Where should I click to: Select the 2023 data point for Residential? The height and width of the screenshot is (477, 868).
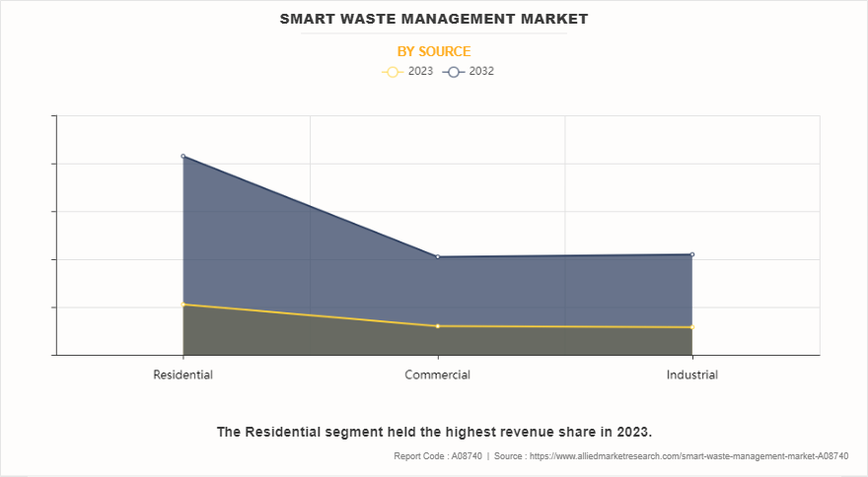pyautogui.click(x=183, y=305)
